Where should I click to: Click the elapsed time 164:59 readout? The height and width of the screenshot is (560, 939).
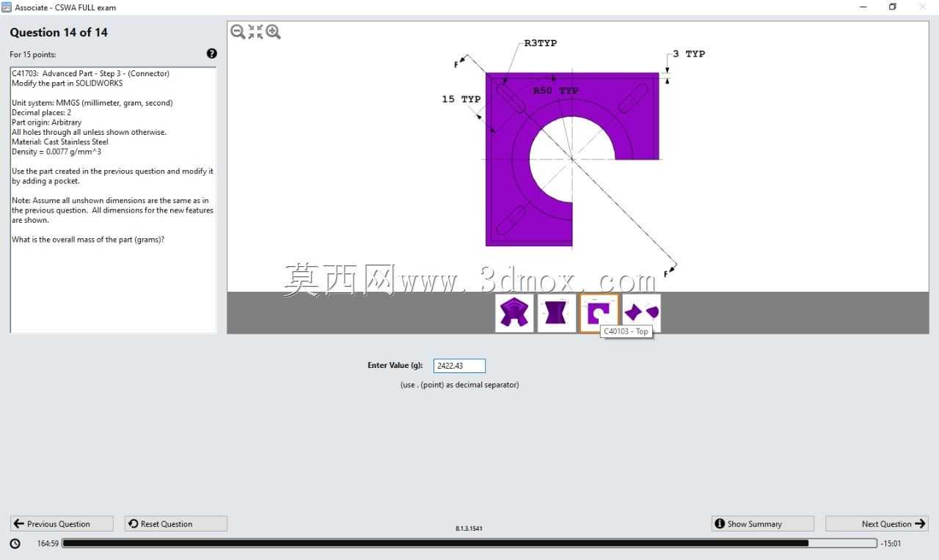point(48,543)
